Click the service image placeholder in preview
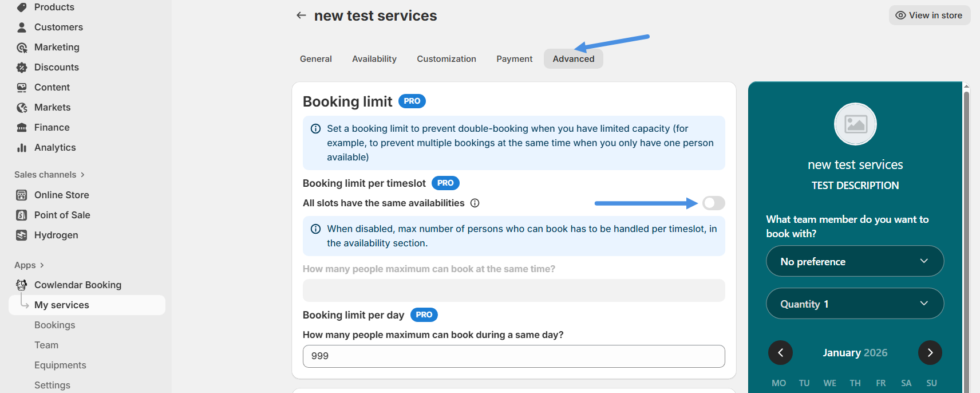Screen dimensions: 980x393 pos(855,124)
